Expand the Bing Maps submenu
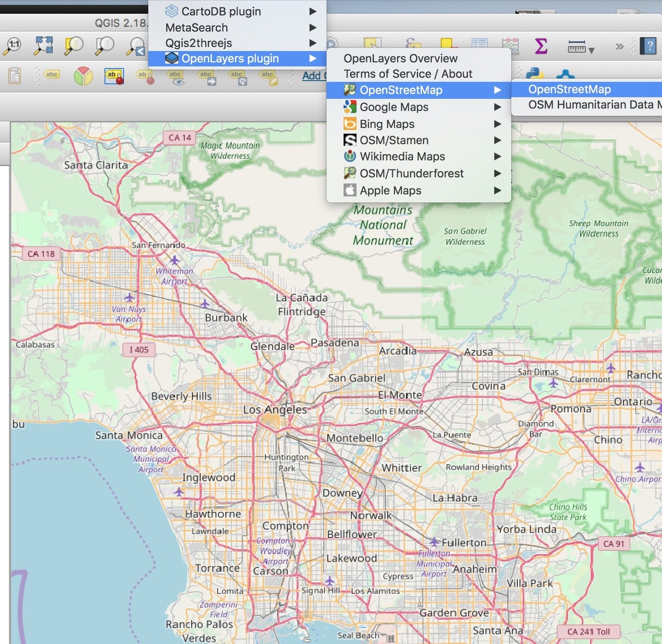 tap(419, 124)
